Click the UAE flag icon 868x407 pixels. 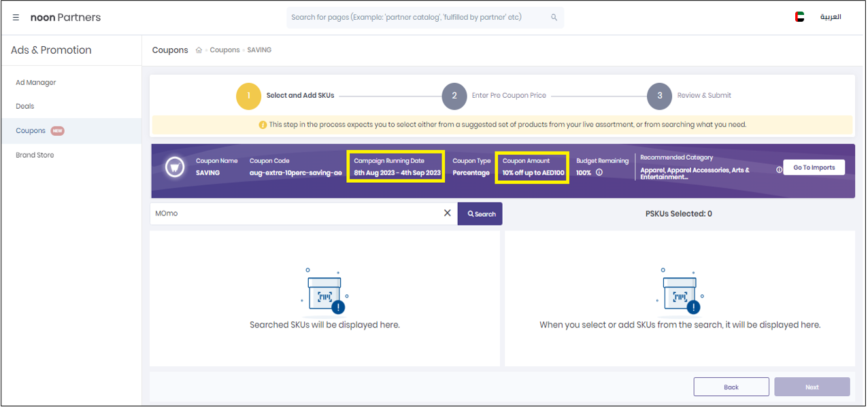point(799,17)
